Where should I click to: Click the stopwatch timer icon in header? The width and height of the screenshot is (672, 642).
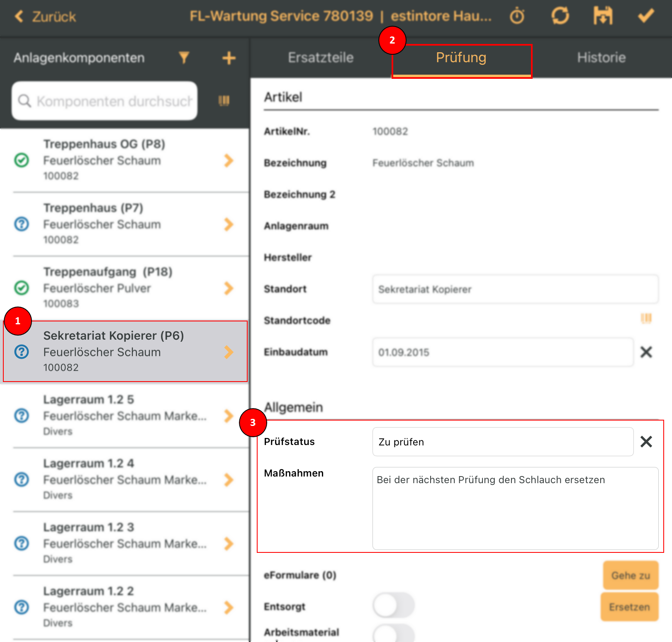tap(517, 17)
